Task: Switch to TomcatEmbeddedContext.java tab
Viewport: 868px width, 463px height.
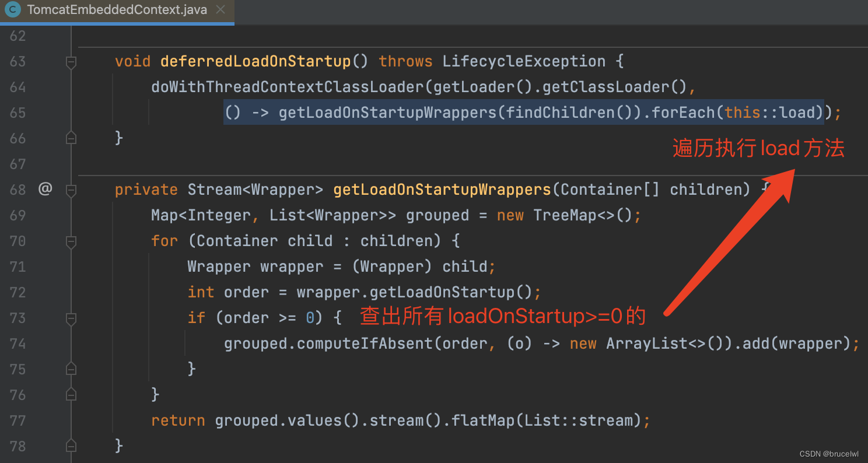Action: 117,10
